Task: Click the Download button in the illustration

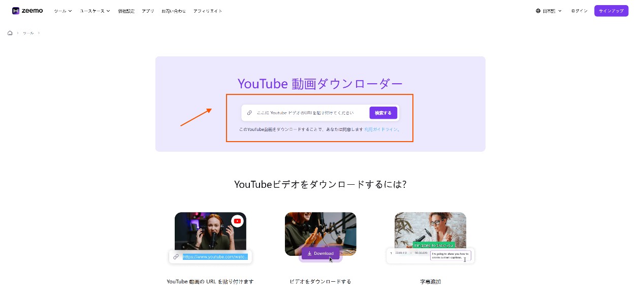Action: [320, 253]
